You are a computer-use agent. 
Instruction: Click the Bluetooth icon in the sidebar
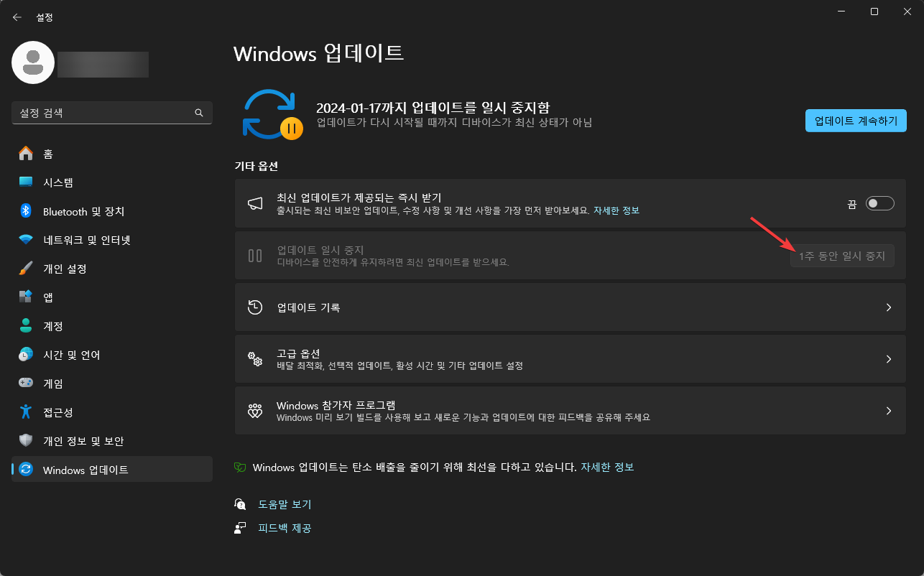pyautogui.click(x=26, y=211)
